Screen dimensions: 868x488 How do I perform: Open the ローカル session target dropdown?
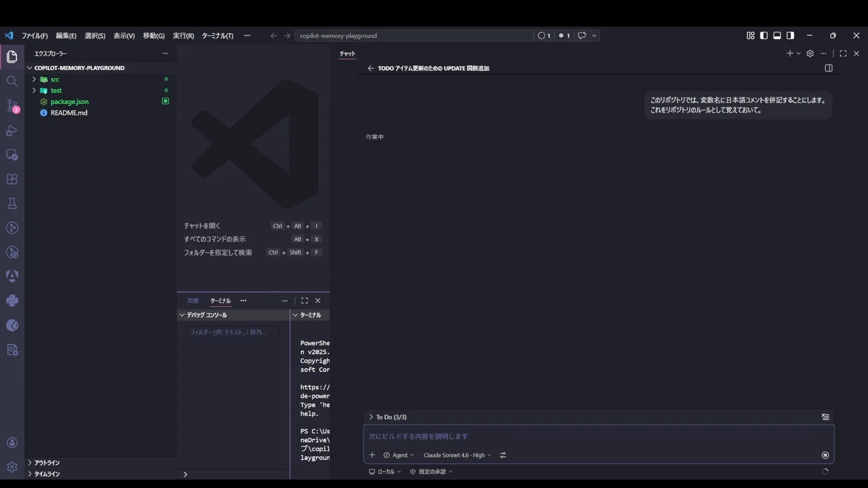click(385, 472)
